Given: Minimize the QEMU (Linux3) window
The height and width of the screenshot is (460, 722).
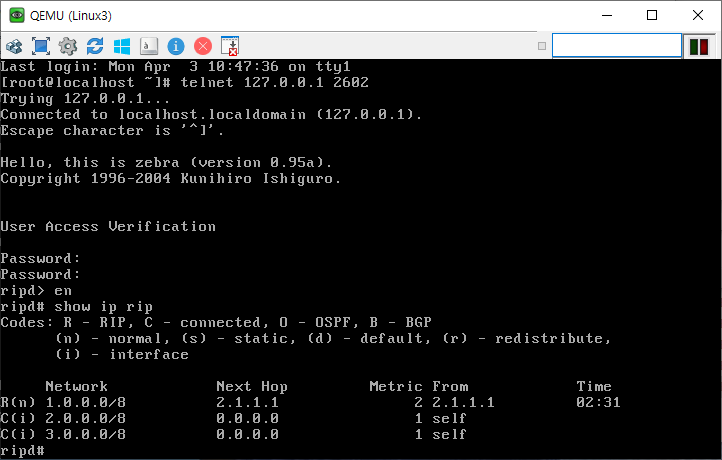Looking at the screenshot, I should pyautogui.click(x=607, y=15).
